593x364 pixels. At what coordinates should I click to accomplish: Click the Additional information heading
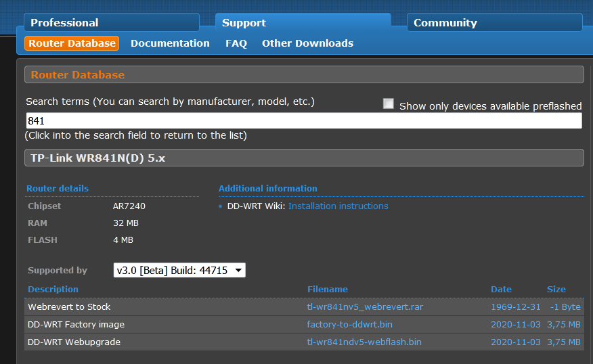click(268, 188)
